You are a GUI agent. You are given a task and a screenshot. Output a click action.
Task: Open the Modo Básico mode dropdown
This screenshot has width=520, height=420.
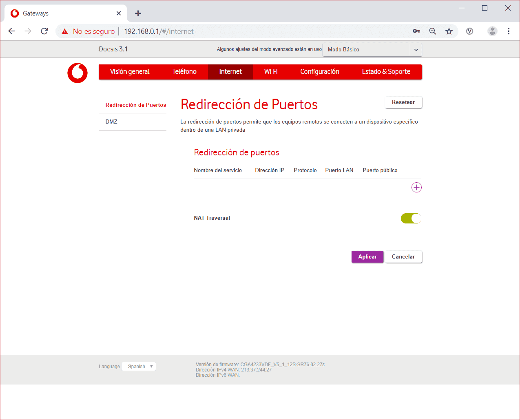372,50
